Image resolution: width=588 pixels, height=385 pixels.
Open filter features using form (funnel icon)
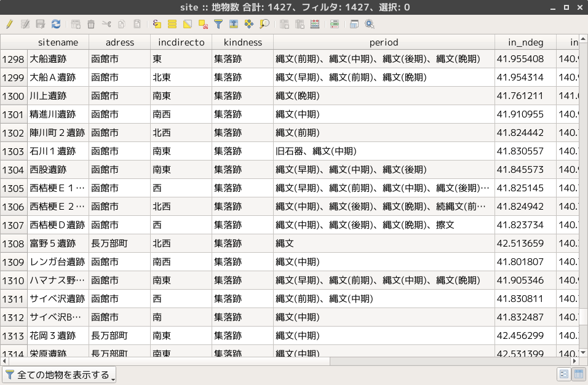[218, 25]
